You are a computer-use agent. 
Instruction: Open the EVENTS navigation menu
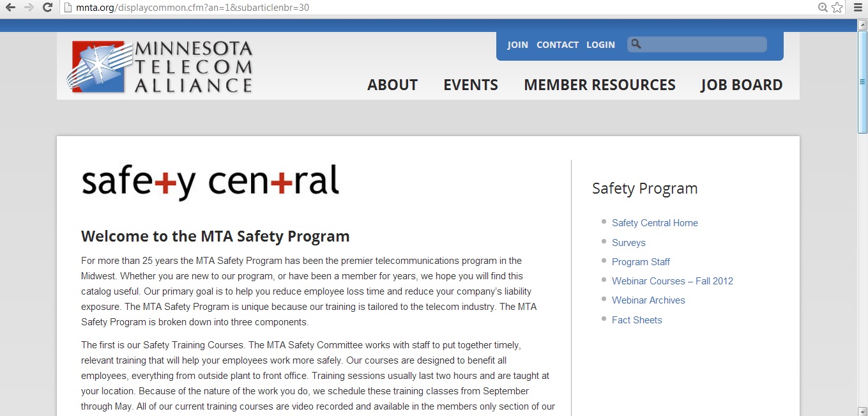click(471, 85)
